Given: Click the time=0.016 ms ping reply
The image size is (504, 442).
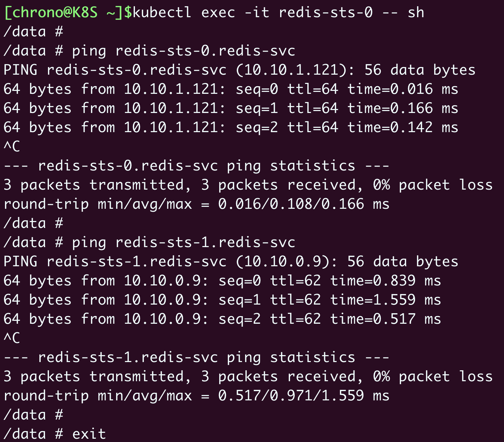Looking at the screenshot, I should 402,89.
